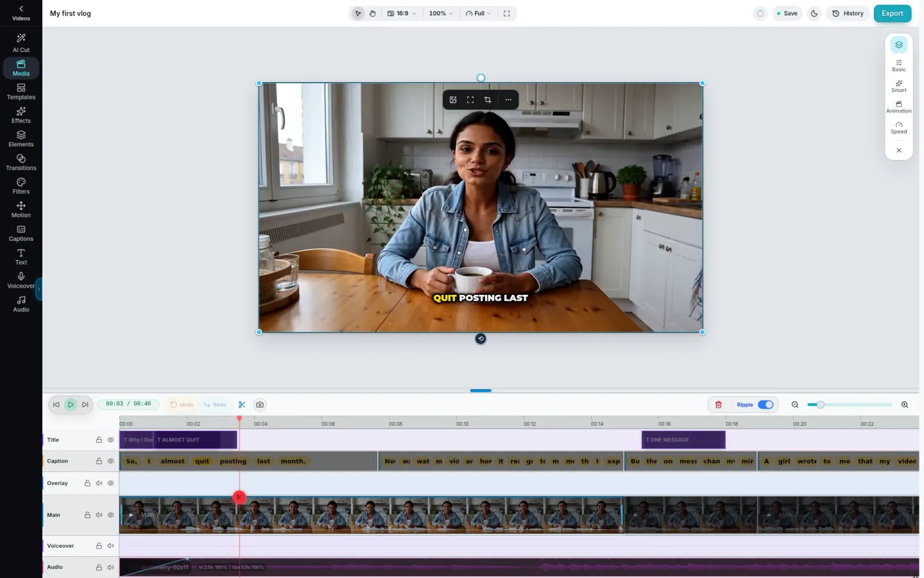924x578 pixels.
Task: Zoom in the timeline with magnifier plus
Action: pos(905,405)
